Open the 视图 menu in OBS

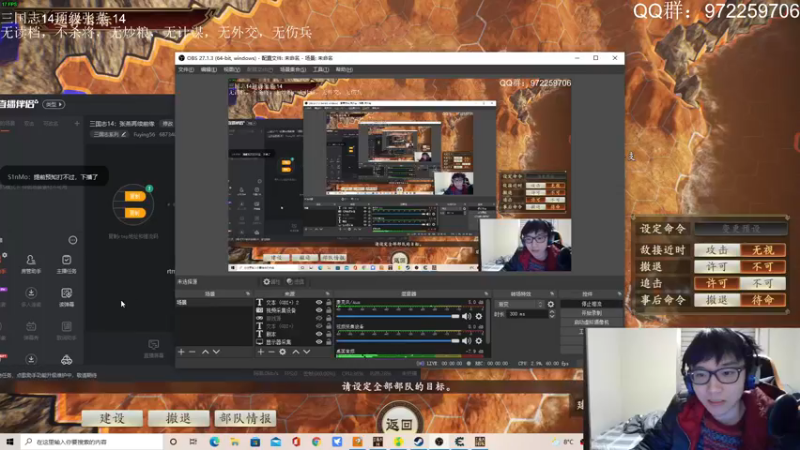[232, 69]
